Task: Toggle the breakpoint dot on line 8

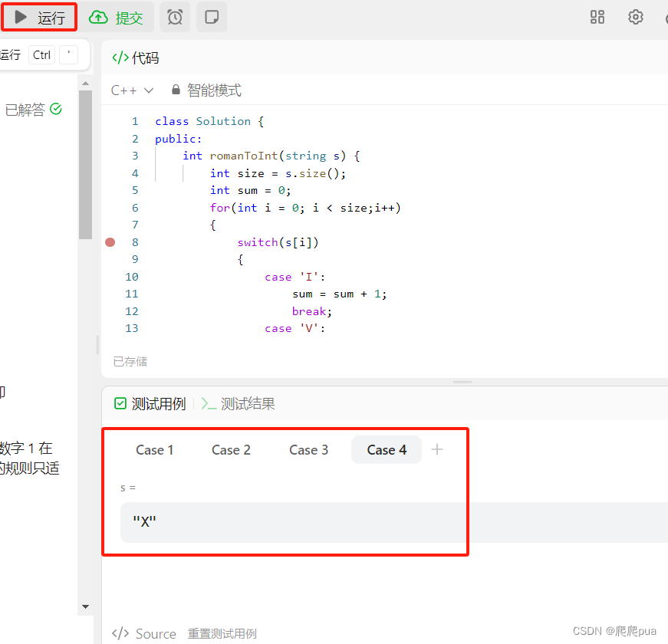Action: (x=110, y=242)
